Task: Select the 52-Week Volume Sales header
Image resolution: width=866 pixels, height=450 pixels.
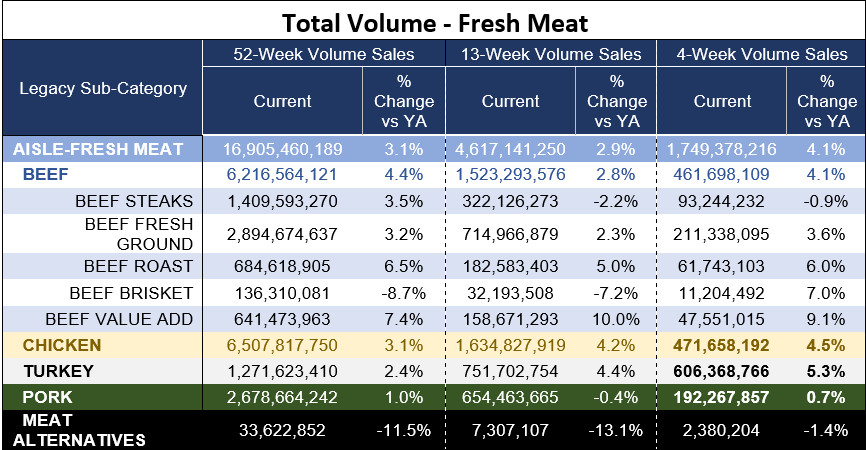Action: 324,54
